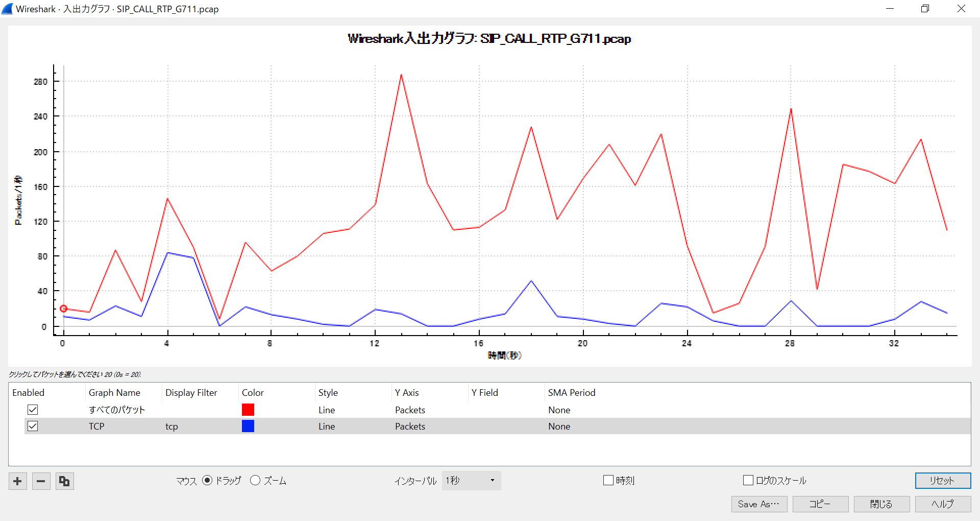Click the Wireshark shark fin title icon
The height and width of the screenshot is (521, 980).
pos(7,9)
